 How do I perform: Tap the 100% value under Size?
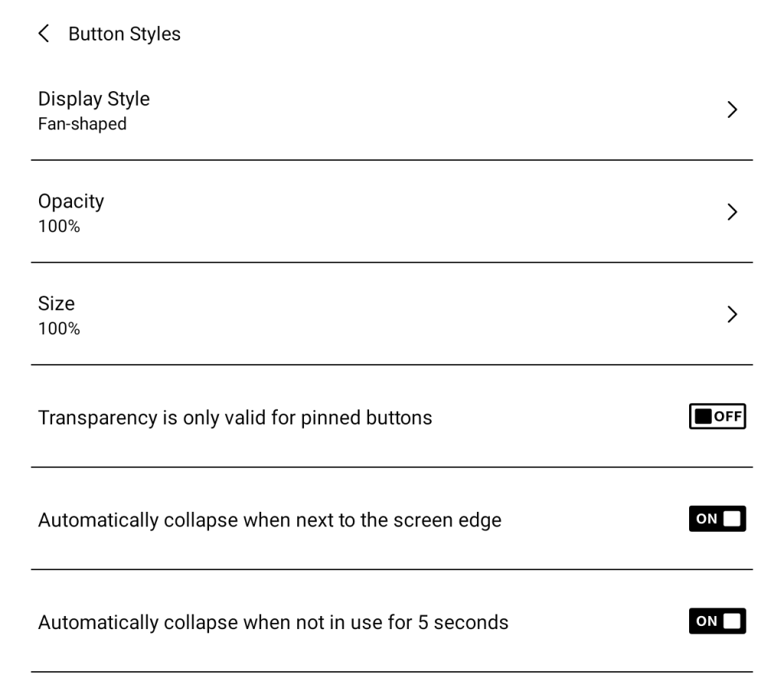click(59, 329)
